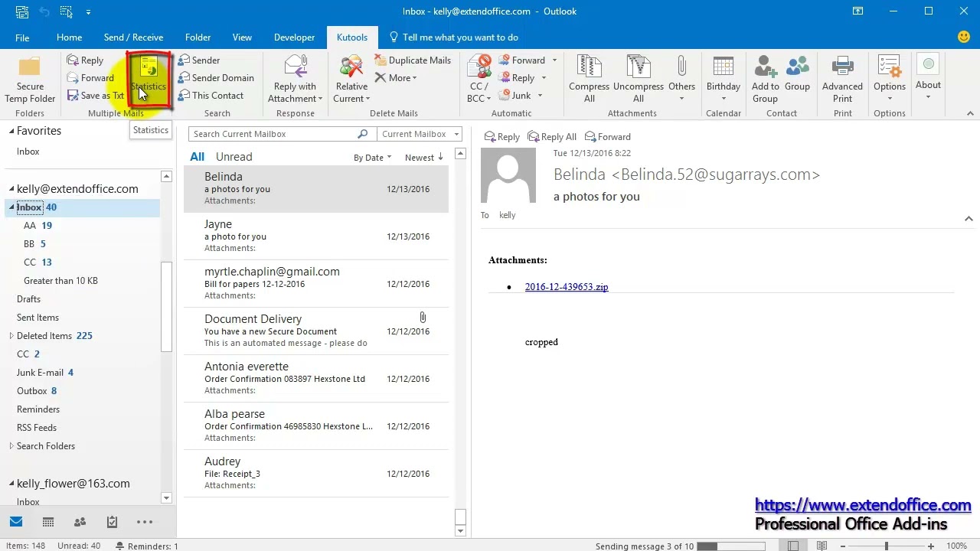
Task: Open the By Date arrangement dropdown
Action: coord(372,158)
